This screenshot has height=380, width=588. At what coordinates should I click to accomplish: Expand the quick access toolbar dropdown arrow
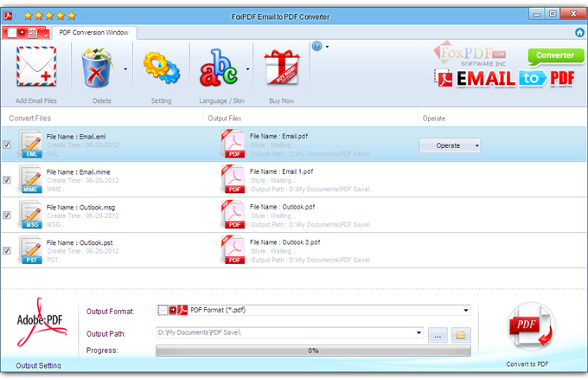pos(46,35)
